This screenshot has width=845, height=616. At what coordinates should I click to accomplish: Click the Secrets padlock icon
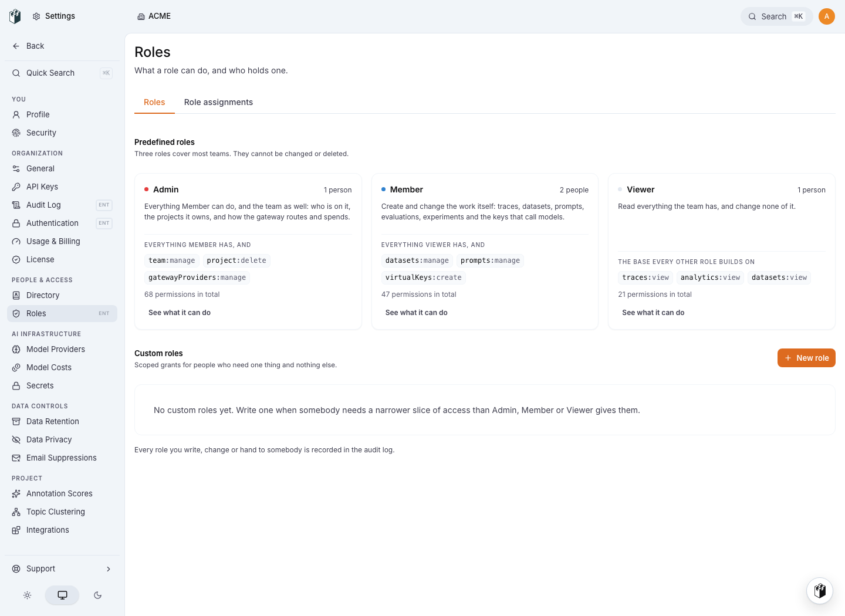pyautogui.click(x=16, y=385)
